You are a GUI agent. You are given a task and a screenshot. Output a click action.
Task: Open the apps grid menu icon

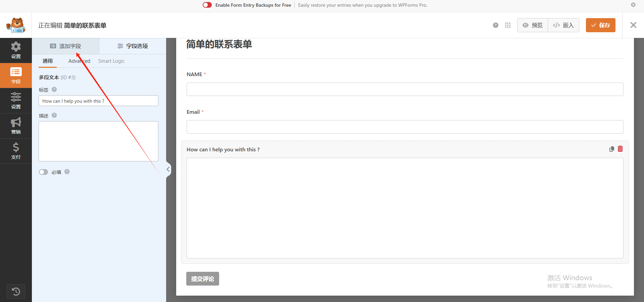507,25
